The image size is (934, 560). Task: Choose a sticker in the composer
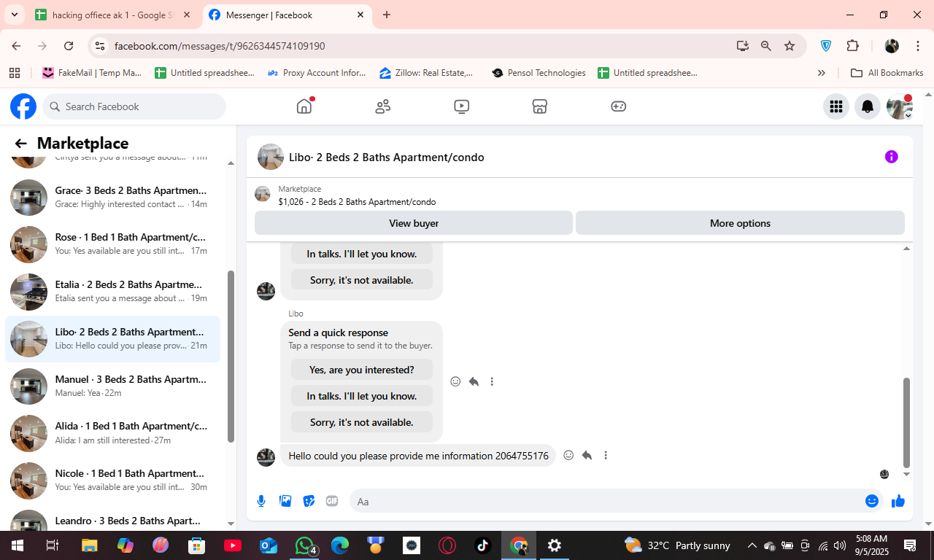[x=309, y=501]
